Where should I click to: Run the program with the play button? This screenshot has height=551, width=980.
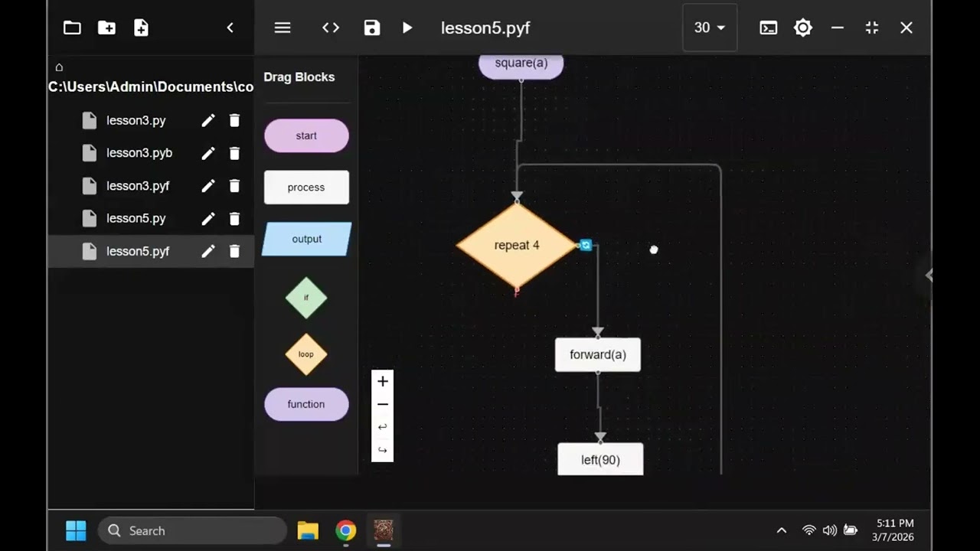point(407,28)
